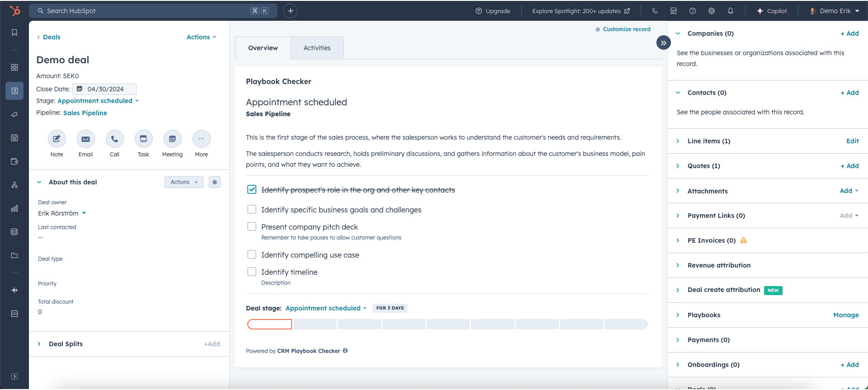Expand the sidebar using bottom arrow icon

(14, 376)
